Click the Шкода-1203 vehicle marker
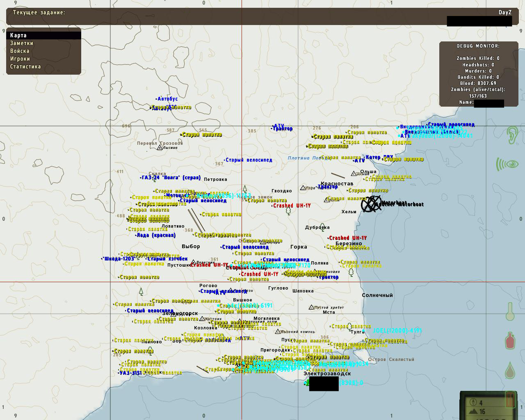 pyautogui.click(x=118, y=259)
